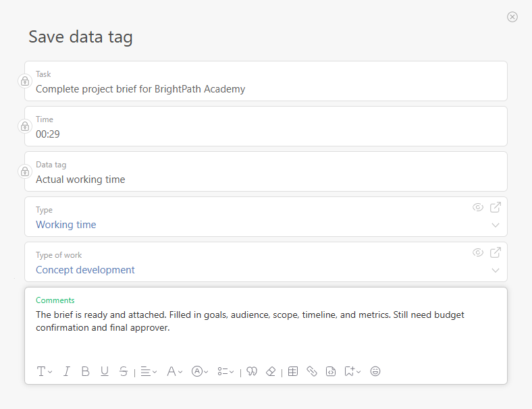Open the text style heading dropdown

(45, 371)
